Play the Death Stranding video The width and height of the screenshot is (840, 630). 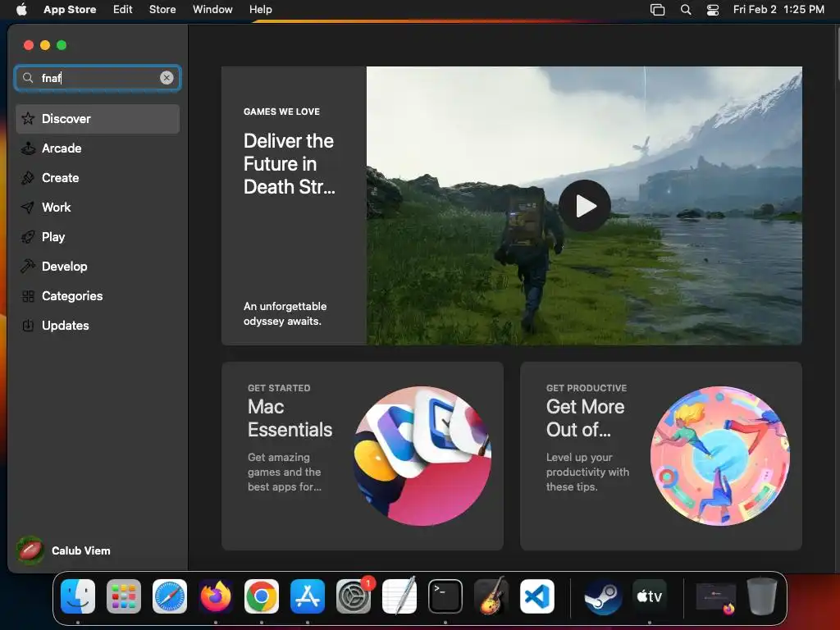(584, 206)
